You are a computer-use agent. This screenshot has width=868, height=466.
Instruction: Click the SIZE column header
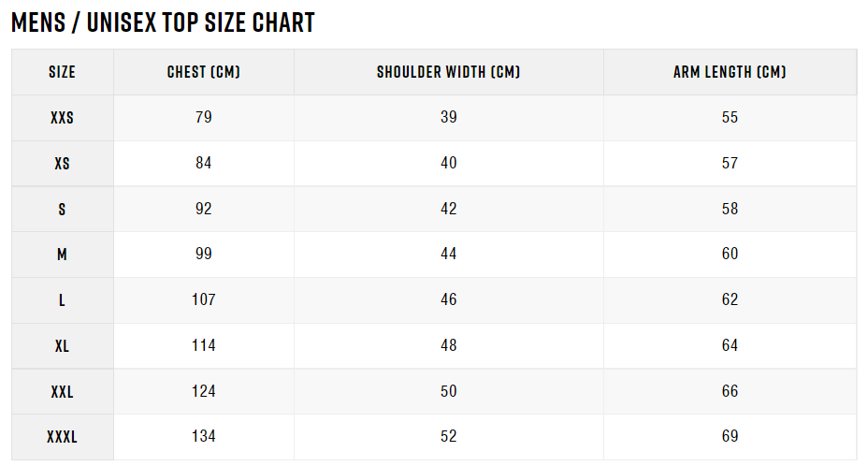pyautogui.click(x=62, y=72)
